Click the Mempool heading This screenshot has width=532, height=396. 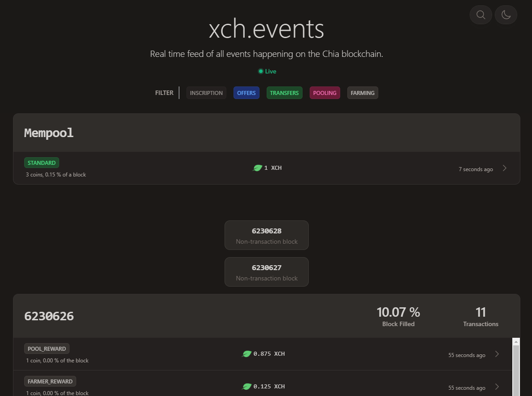coord(49,133)
